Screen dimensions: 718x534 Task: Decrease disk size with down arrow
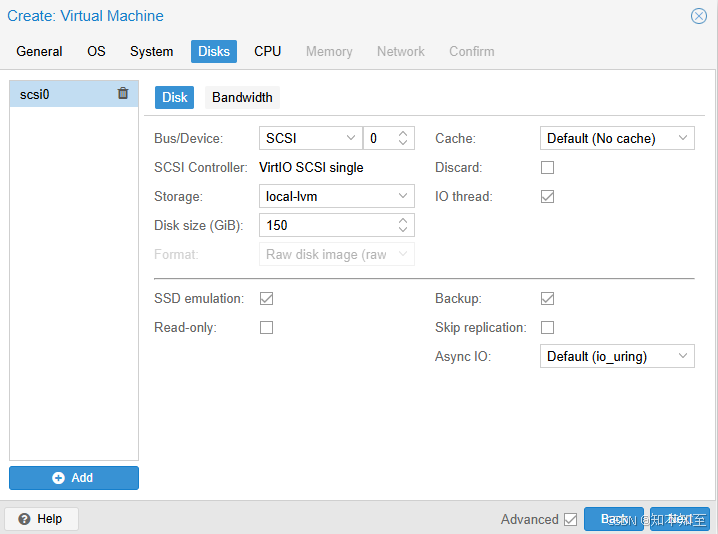[403, 230]
